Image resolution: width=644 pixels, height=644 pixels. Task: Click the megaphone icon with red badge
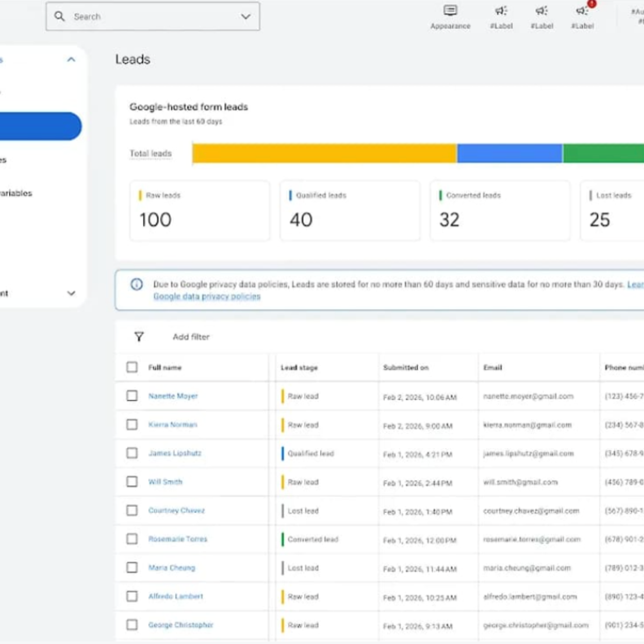click(582, 11)
